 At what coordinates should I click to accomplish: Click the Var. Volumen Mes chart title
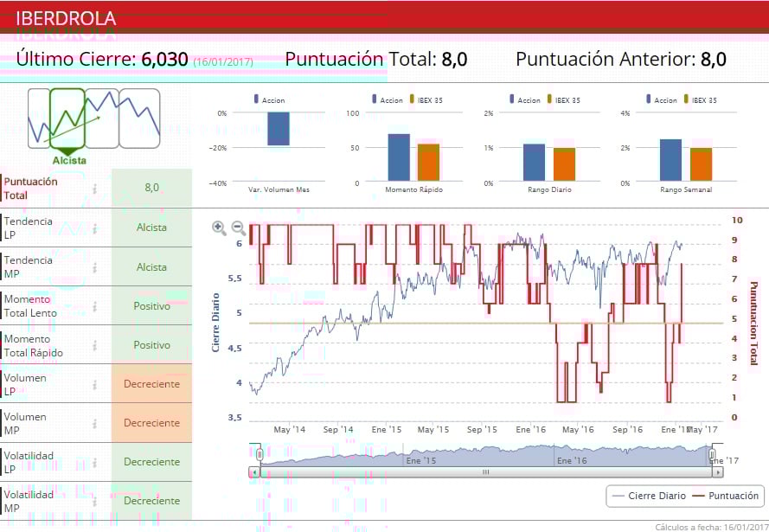tap(279, 189)
